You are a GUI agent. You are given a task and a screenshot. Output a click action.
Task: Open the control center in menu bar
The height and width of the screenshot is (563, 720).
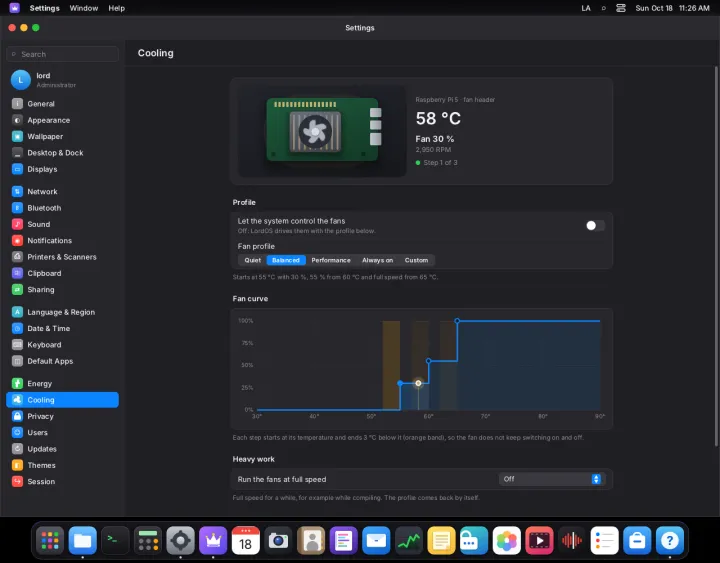621,8
